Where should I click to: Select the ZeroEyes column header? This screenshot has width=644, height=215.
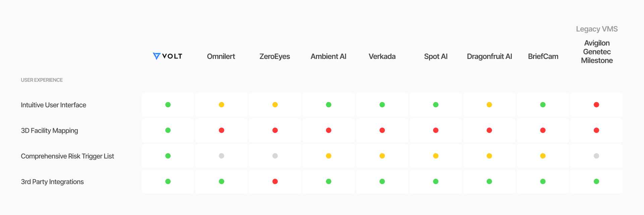click(275, 57)
